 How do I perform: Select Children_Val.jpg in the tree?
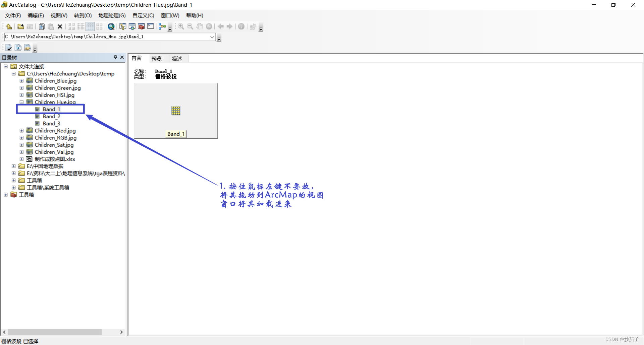coord(54,152)
